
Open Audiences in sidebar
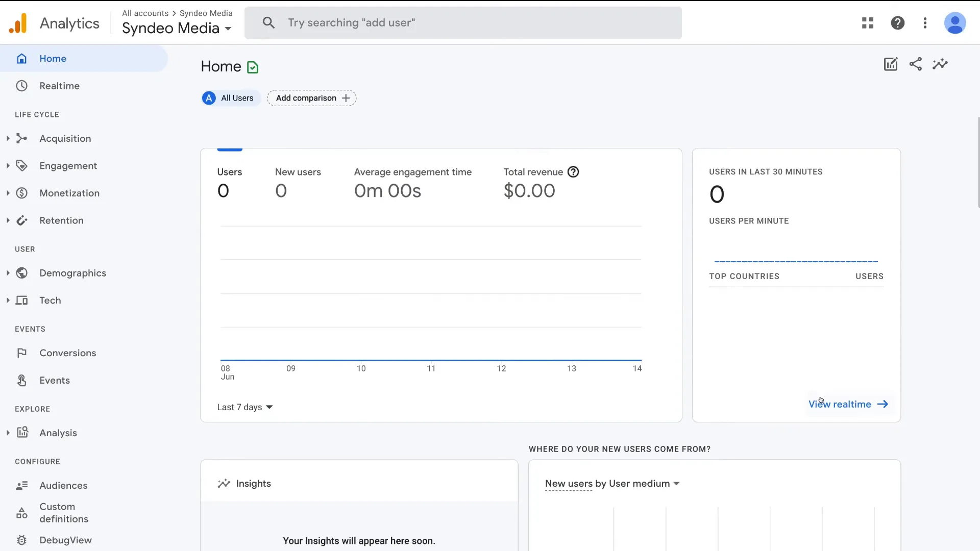click(x=84, y=486)
